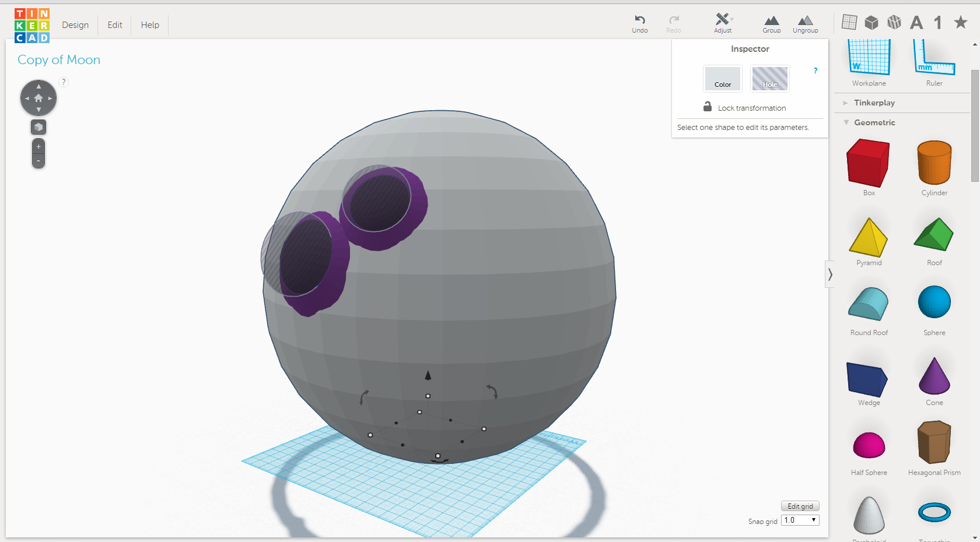
Task: Toggle Lock transformation
Action: pos(744,107)
